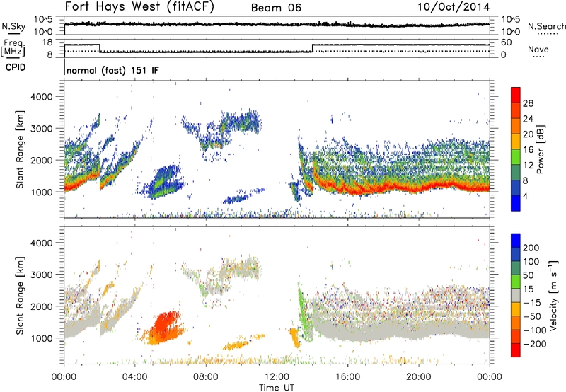Click the -15 tick on the Velocity colorbar
This screenshot has height=392, width=566.
(532, 302)
